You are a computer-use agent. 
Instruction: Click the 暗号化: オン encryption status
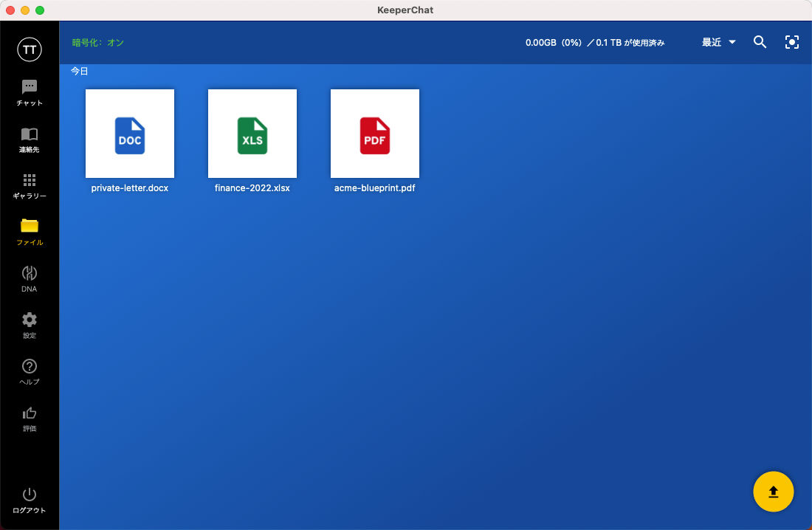tap(98, 43)
